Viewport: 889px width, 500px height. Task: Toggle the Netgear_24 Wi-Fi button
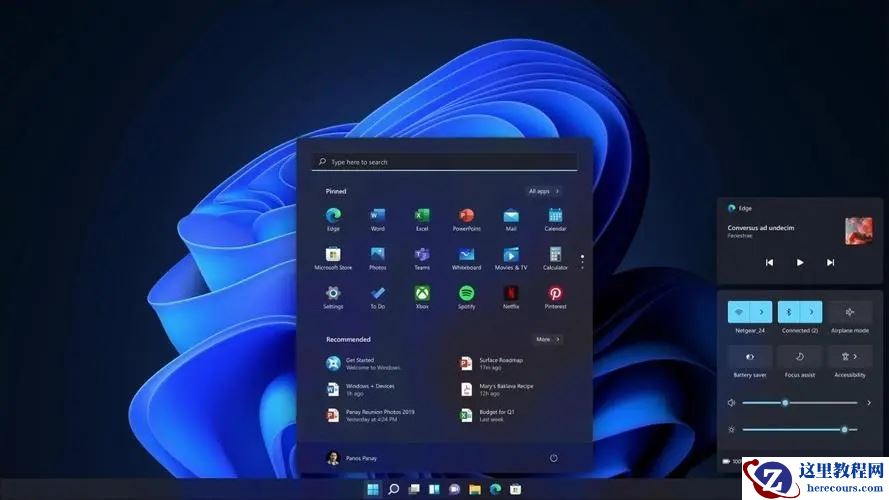tap(739, 312)
